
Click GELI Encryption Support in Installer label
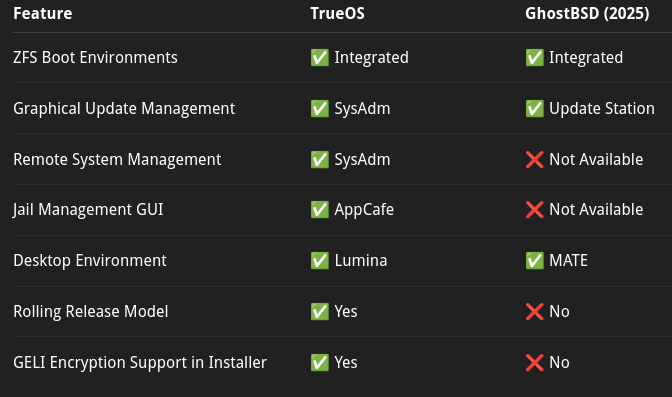[140, 363]
